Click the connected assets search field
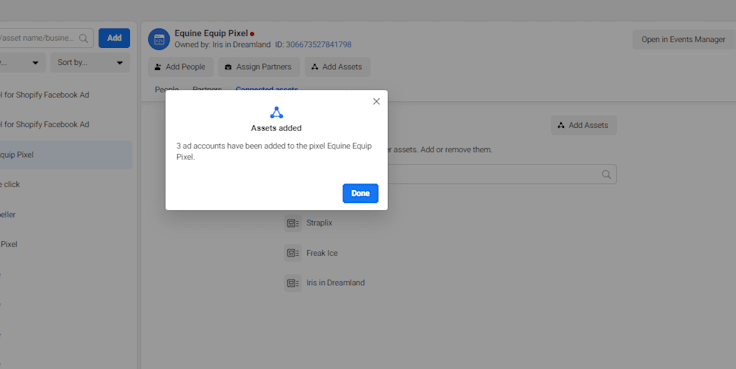 click(x=500, y=174)
